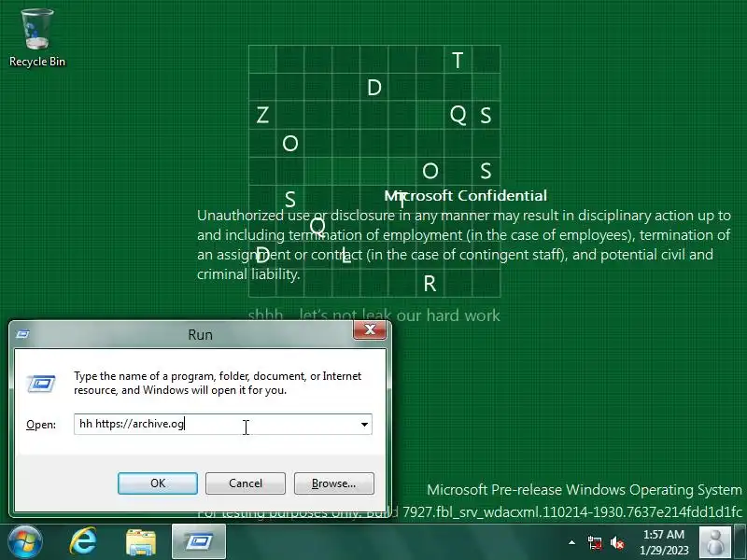The width and height of the screenshot is (747, 560).
Task: Click the muted volume tray icon
Action: [617, 543]
